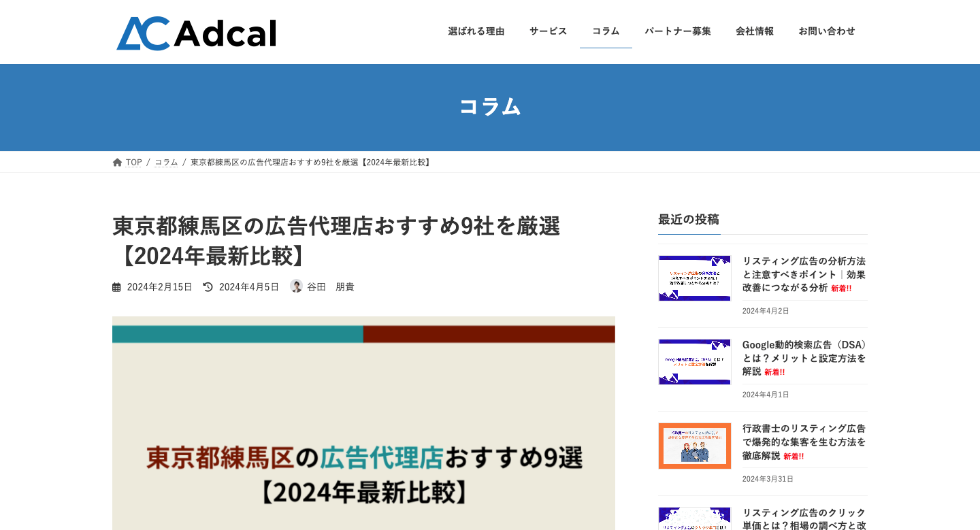Open the 会社情報 navigation item
Image resolution: width=980 pixels, height=530 pixels.
click(755, 31)
